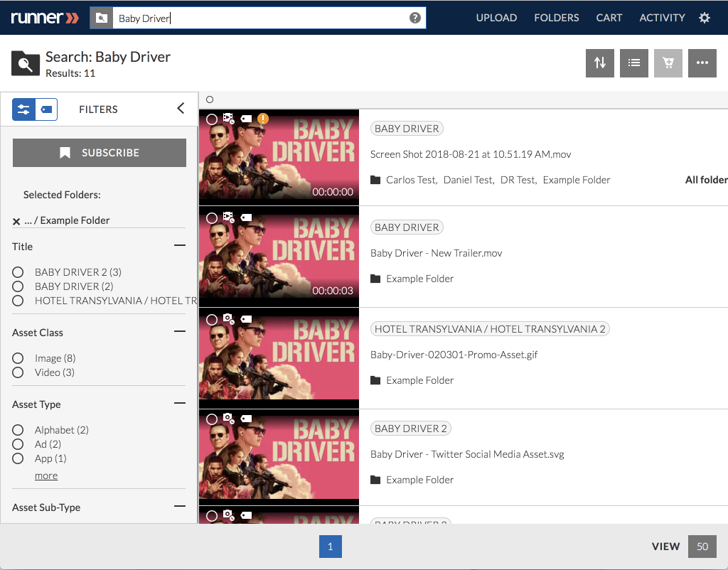Remove the Example Folder selected folder filter

click(x=16, y=222)
